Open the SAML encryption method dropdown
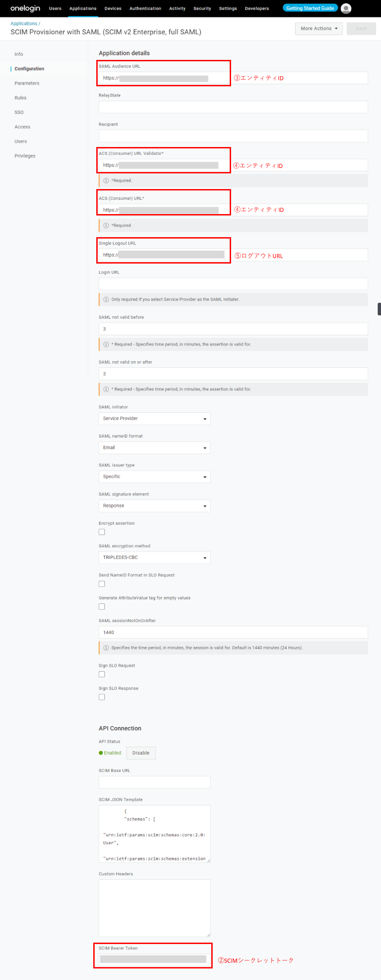381x980 pixels. pos(154,557)
